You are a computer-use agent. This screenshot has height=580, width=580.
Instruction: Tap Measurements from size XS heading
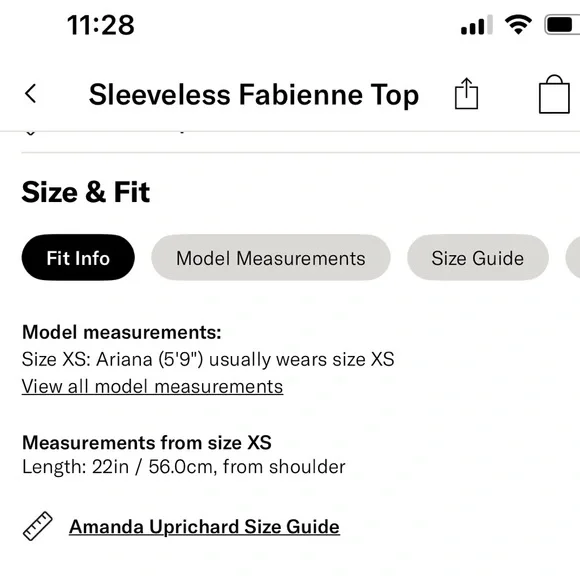click(147, 442)
